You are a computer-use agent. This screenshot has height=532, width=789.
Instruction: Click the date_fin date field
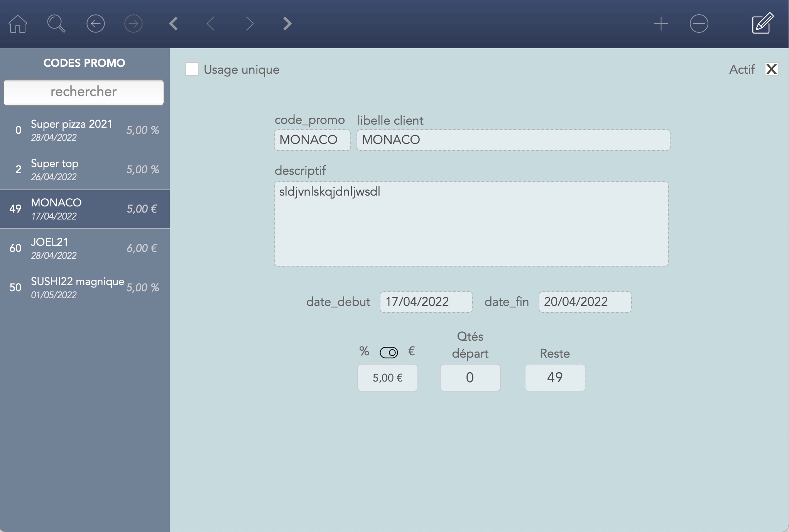[x=585, y=302]
